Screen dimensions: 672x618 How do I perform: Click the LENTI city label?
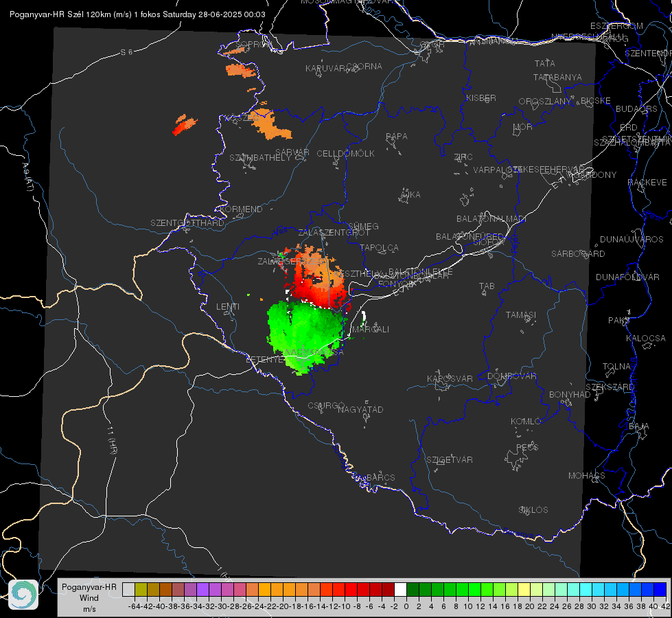pos(228,307)
